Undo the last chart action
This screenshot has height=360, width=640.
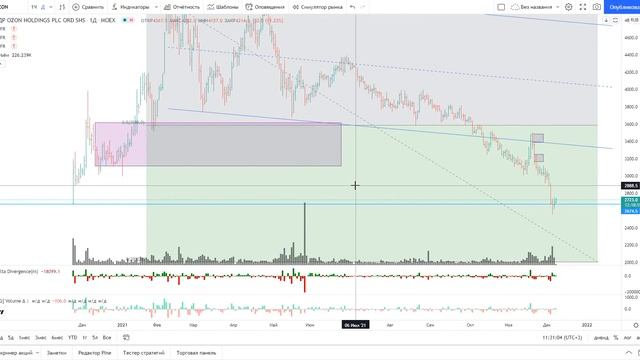(352, 7)
